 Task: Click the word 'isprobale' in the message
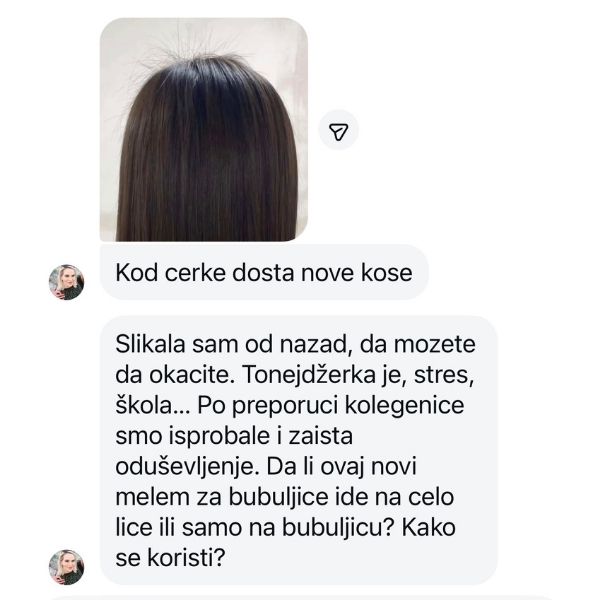(220, 436)
